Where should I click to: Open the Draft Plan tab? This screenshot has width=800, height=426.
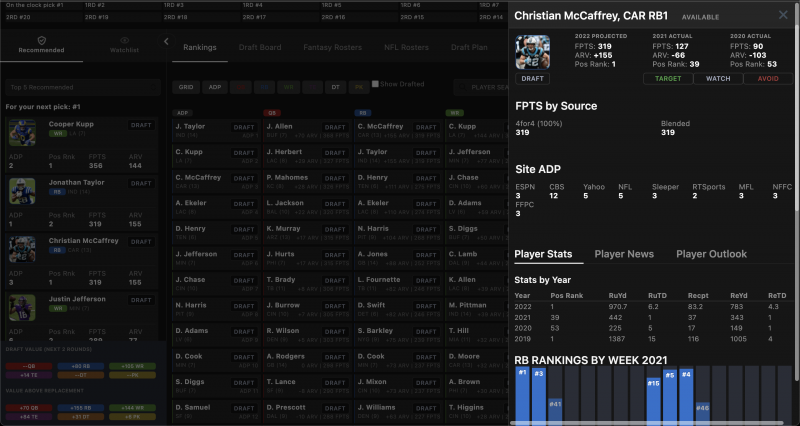pos(469,47)
